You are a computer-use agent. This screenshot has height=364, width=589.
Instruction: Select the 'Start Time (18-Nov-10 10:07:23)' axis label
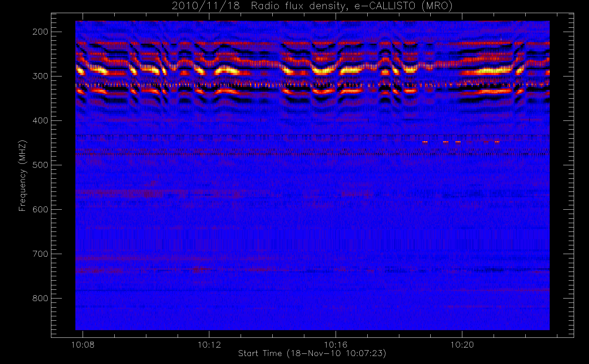click(x=312, y=353)
